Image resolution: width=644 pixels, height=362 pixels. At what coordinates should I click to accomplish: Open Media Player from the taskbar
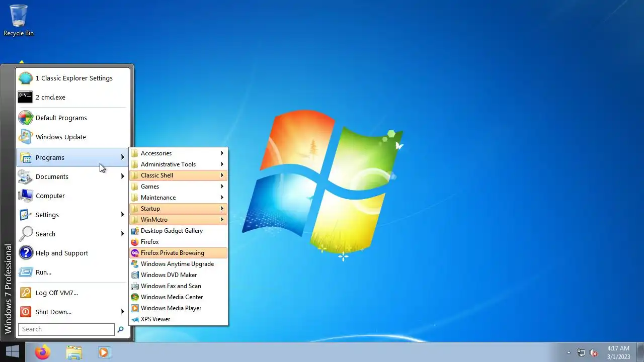[104, 352]
